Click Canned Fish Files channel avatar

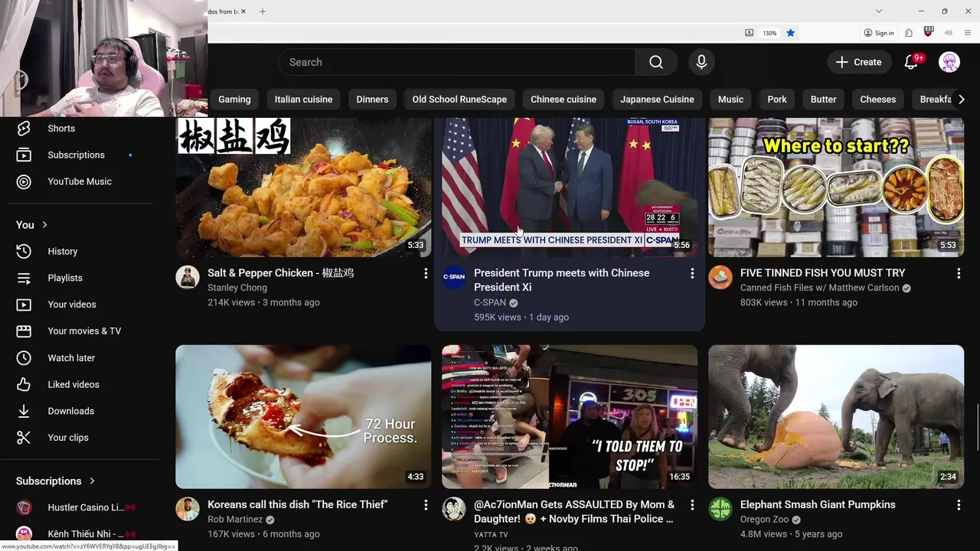pos(720,277)
